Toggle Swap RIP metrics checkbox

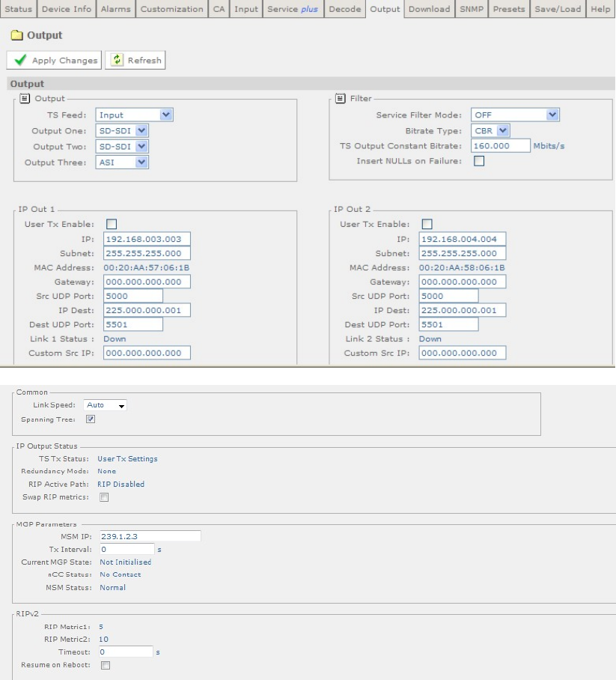(x=105, y=497)
